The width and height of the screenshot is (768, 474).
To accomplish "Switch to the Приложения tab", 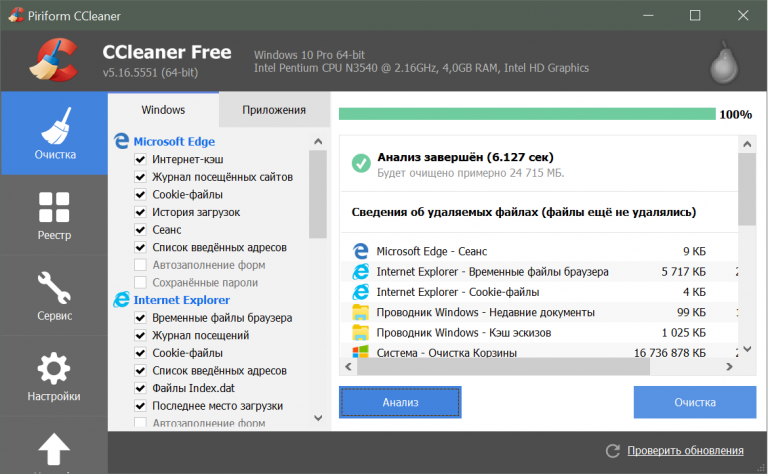I will (274, 110).
